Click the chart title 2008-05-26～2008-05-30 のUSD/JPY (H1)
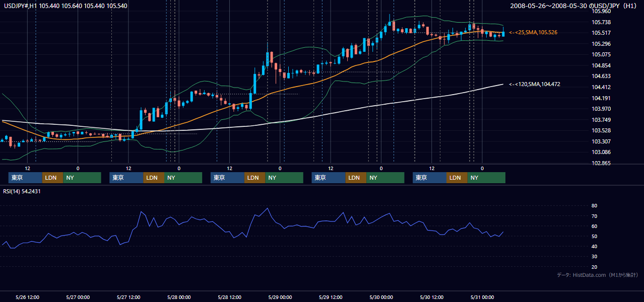 click(x=574, y=6)
